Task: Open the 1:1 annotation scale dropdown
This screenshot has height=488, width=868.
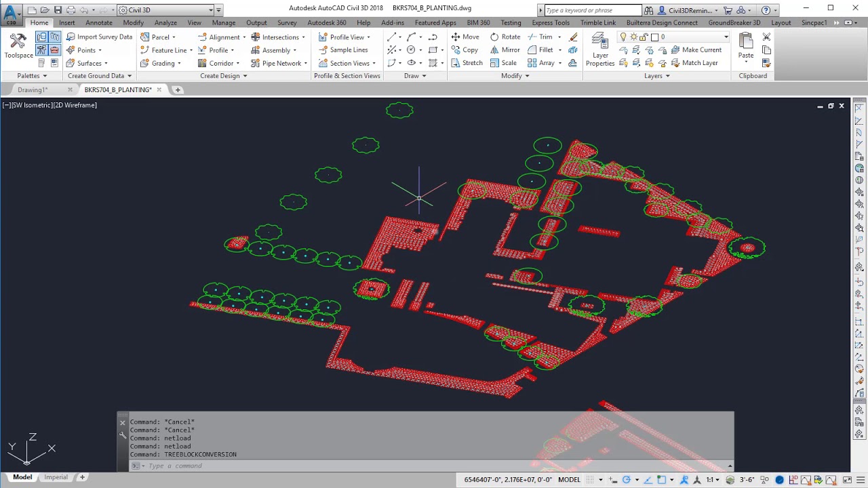Action: pyautogui.click(x=713, y=479)
